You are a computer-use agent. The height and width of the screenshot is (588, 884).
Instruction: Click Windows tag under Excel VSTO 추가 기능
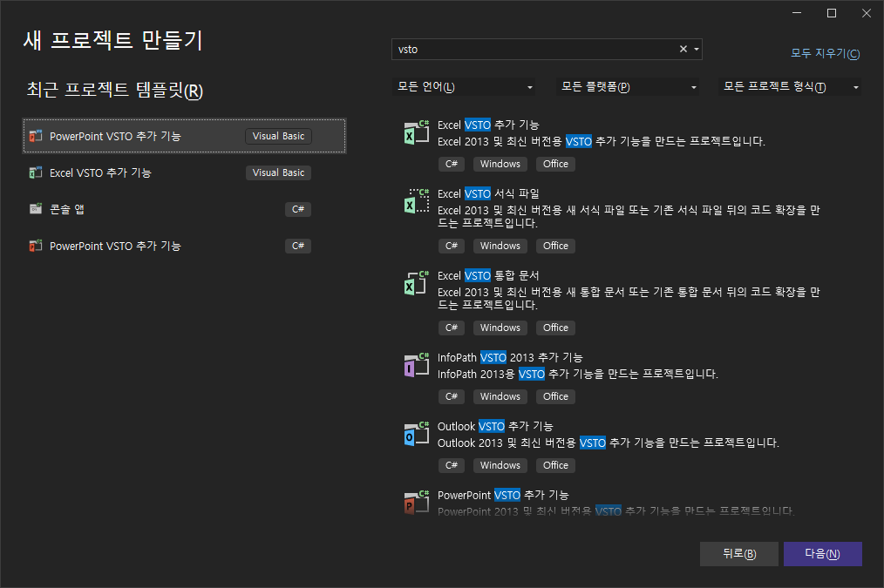click(x=500, y=164)
